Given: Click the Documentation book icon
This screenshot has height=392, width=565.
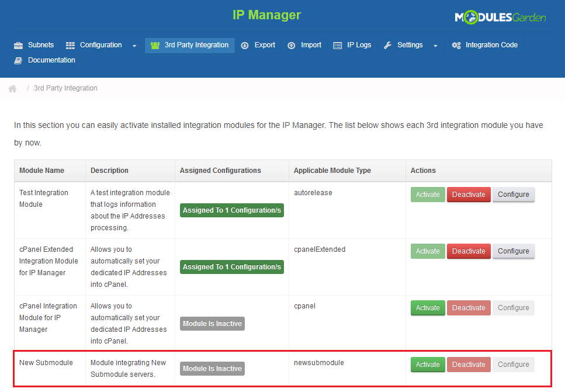Looking at the screenshot, I should 18,61.
